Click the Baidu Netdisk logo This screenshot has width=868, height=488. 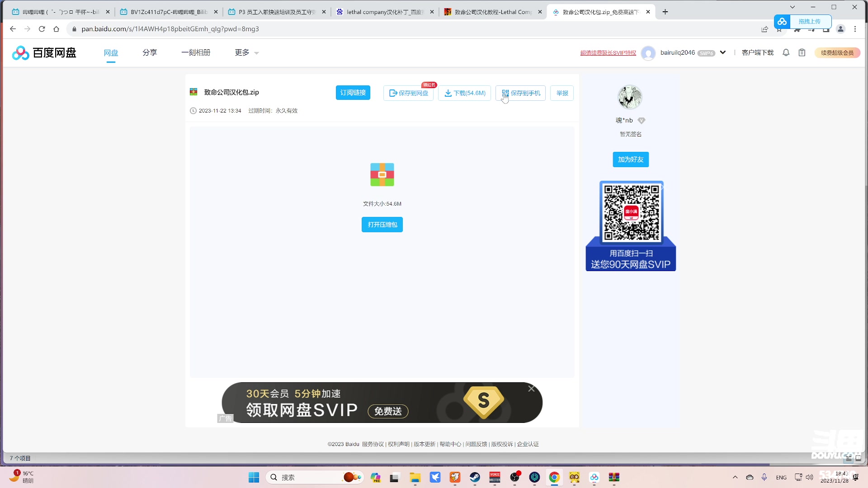tap(44, 53)
